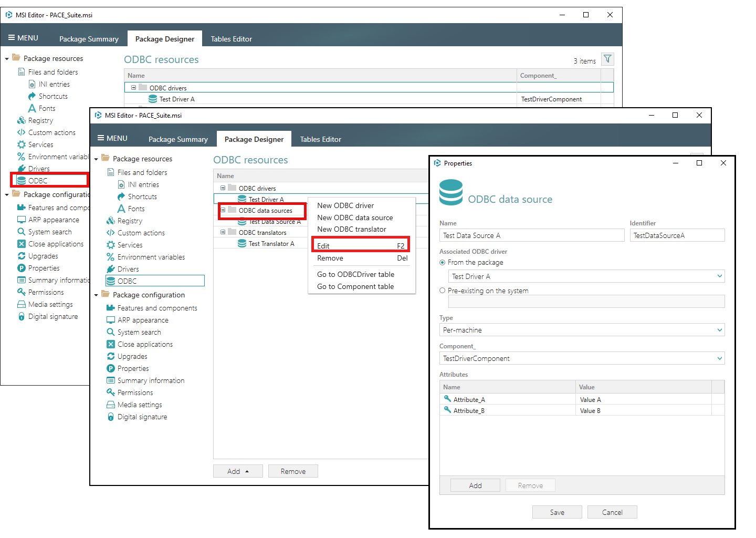Click Save in the Properties dialog
Image resolution: width=756 pixels, height=538 pixels.
(x=557, y=512)
